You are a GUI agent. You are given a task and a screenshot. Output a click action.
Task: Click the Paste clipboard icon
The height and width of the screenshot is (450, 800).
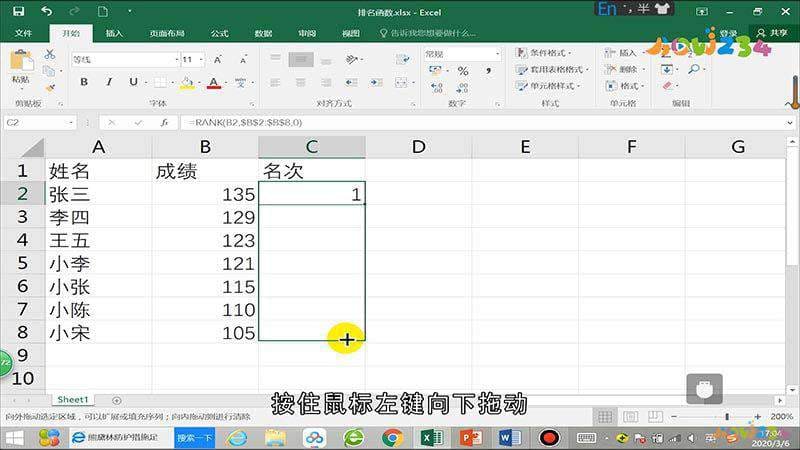point(21,62)
